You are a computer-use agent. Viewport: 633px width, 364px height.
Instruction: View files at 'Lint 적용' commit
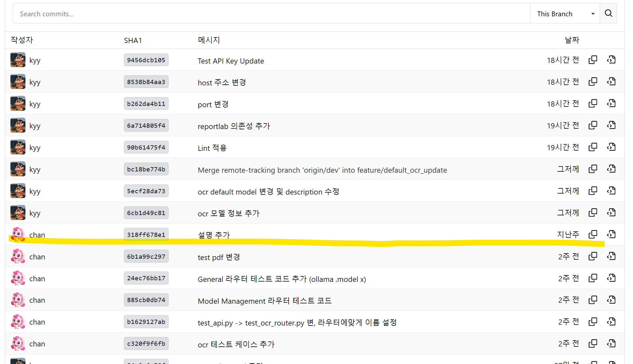(611, 147)
